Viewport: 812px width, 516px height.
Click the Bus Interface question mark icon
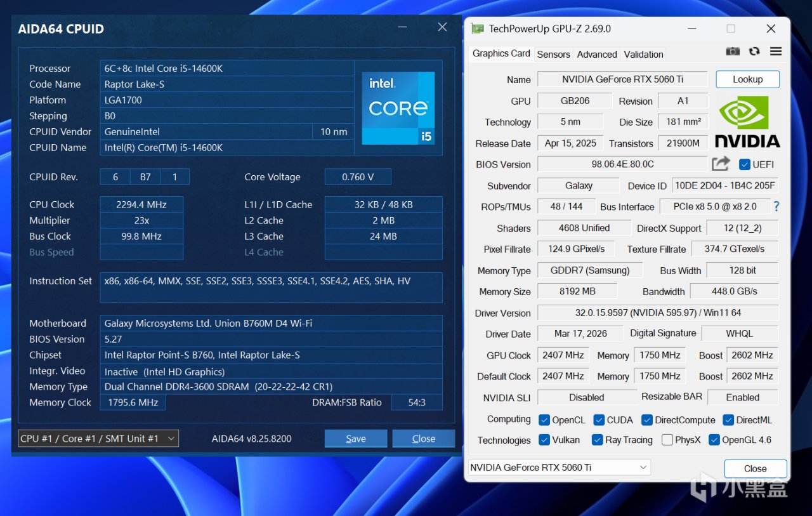[x=776, y=206]
